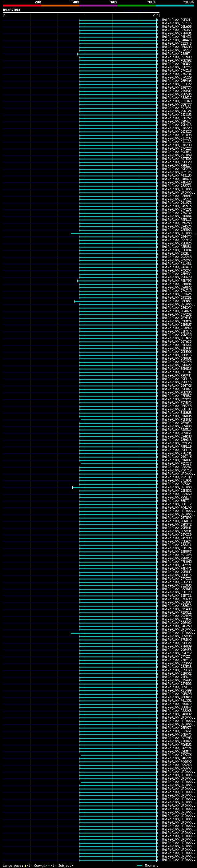
Task: Open hit UniRef100_P50258
Action: point(177,223)
